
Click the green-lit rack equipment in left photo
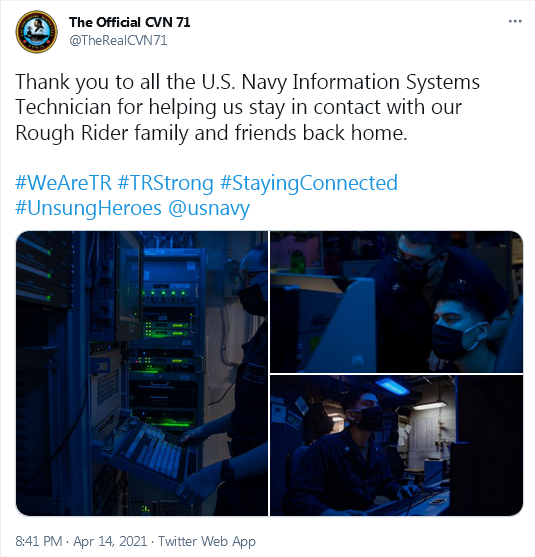pos(167,327)
